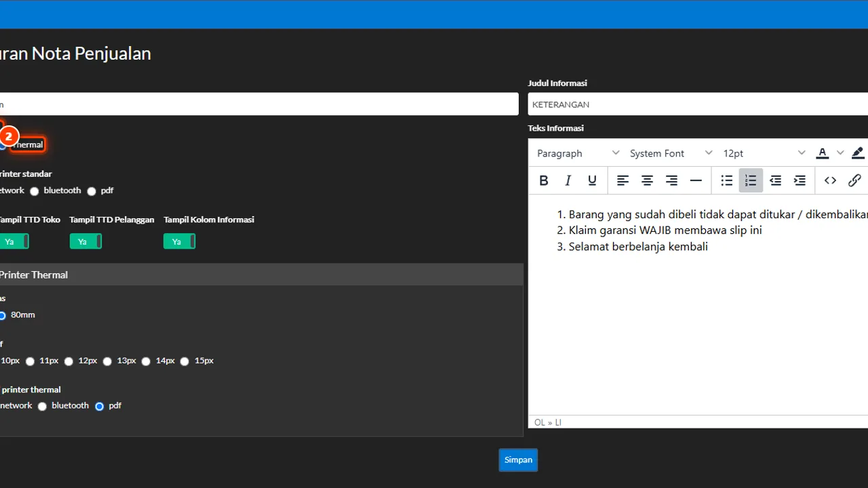Open the Paragraph format dropdown
868x488 pixels.
point(578,153)
